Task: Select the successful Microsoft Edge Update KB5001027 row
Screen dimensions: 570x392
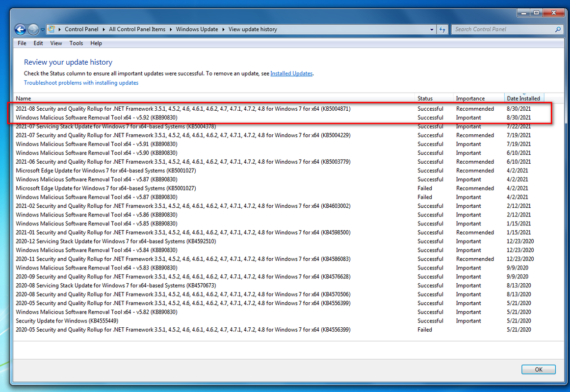Action: [x=279, y=171]
